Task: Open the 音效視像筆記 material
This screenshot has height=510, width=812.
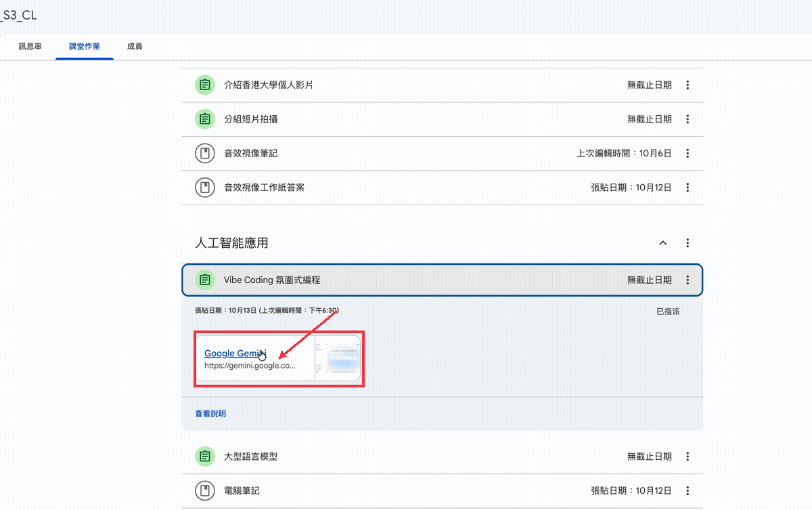Action: pyautogui.click(x=251, y=154)
